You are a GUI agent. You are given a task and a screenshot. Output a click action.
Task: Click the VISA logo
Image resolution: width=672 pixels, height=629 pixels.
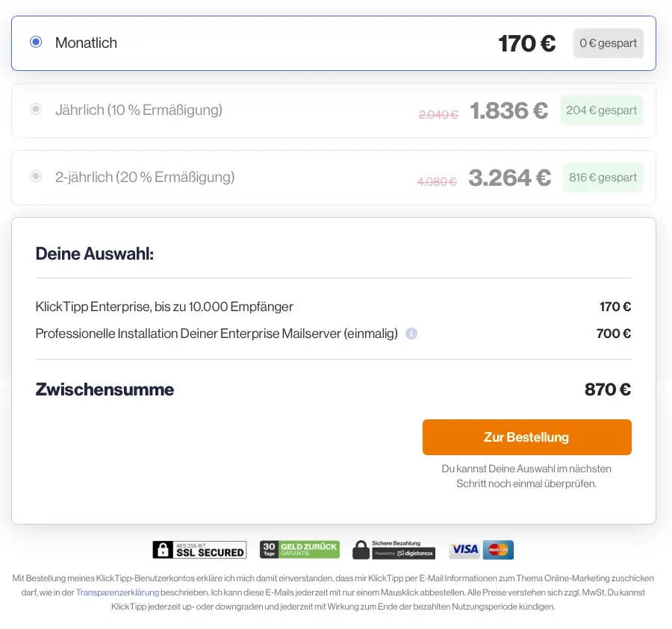click(464, 549)
